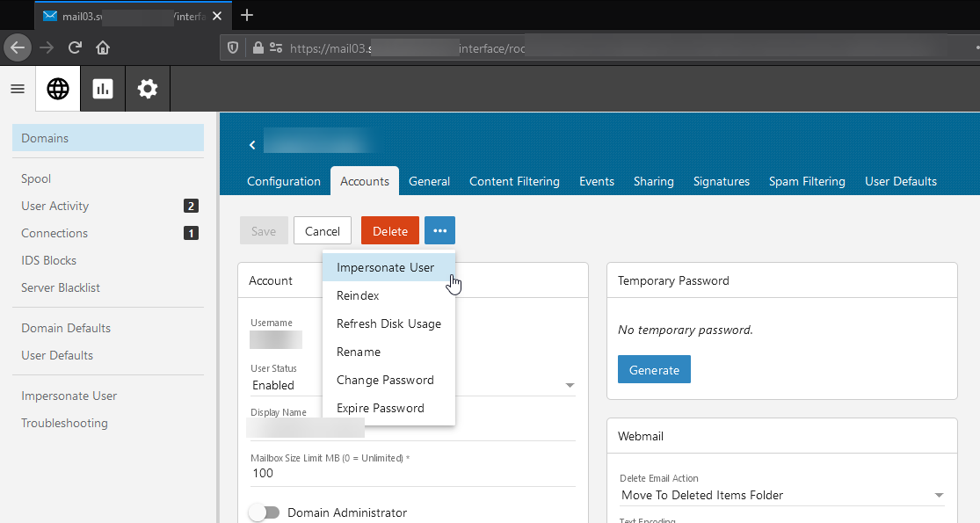This screenshot has height=523, width=980.
Task: Enable the Domain Administrator toggle
Action: [x=264, y=512]
